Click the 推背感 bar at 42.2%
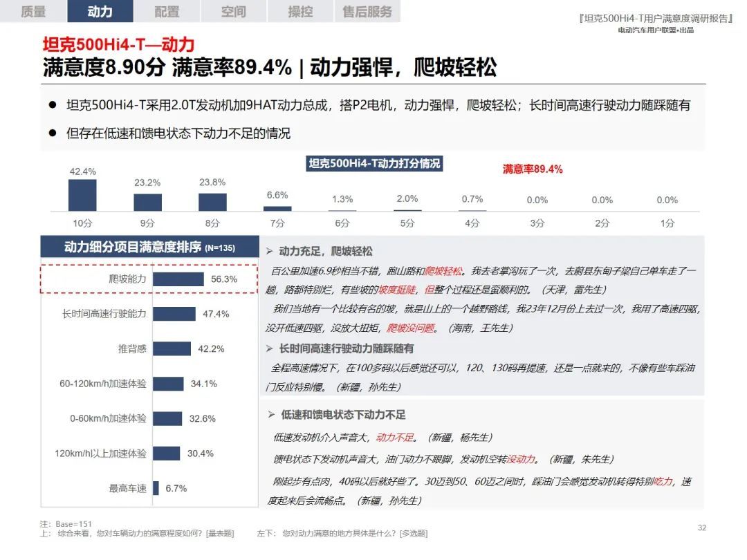The width and height of the screenshot is (747, 560). pos(172,348)
